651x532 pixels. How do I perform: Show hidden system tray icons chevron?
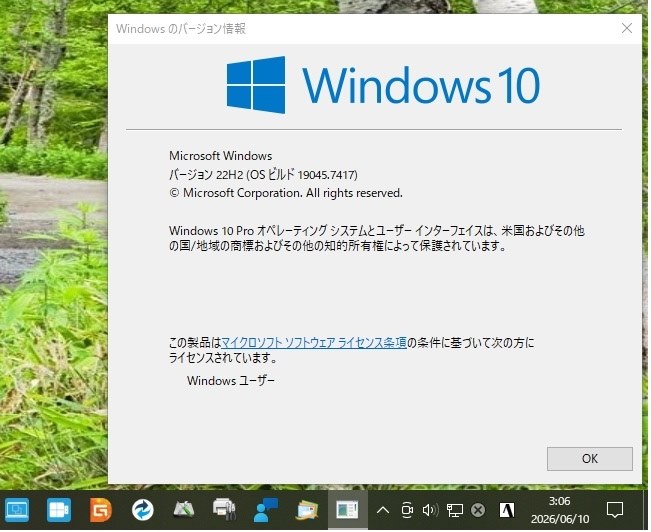click(384, 511)
